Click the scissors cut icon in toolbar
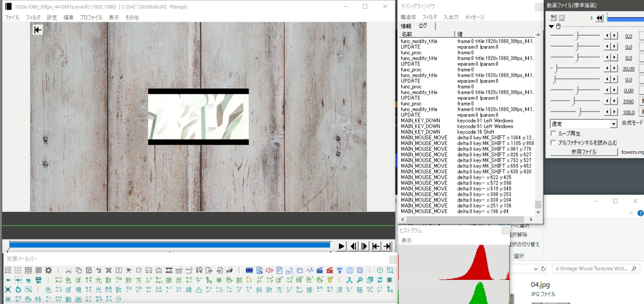 click(69, 270)
